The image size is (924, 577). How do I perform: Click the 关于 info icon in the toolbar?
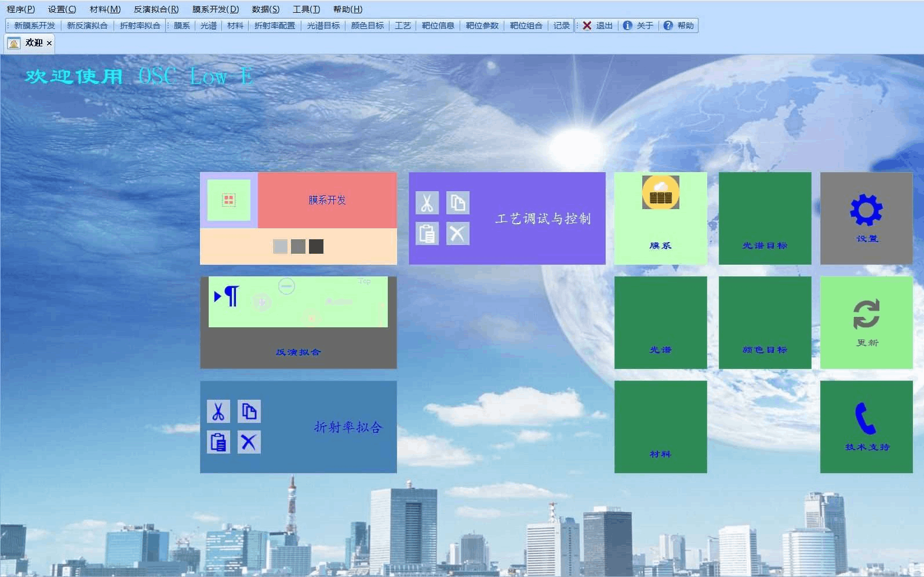click(x=627, y=25)
